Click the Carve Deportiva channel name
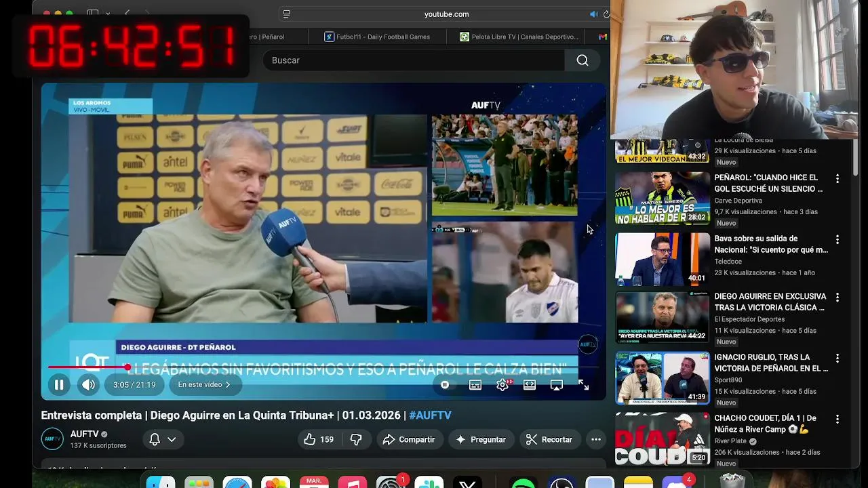Screen dimensions: 868x488 point(738,201)
